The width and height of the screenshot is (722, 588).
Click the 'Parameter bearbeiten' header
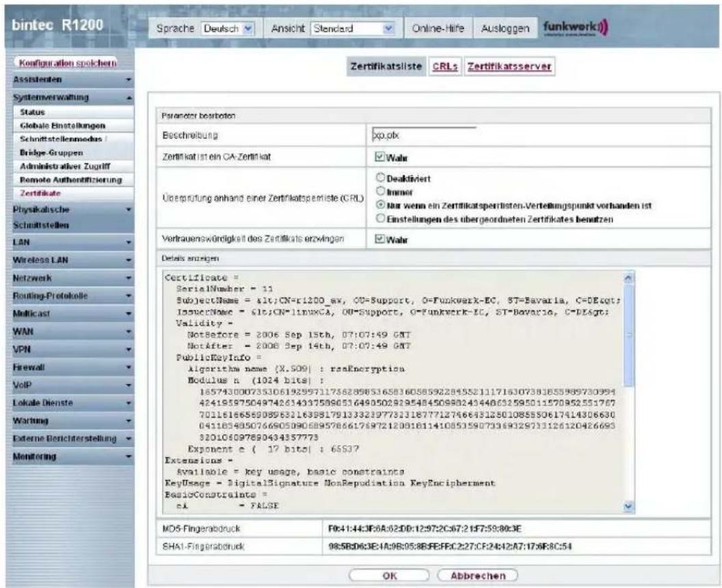(x=198, y=116)
